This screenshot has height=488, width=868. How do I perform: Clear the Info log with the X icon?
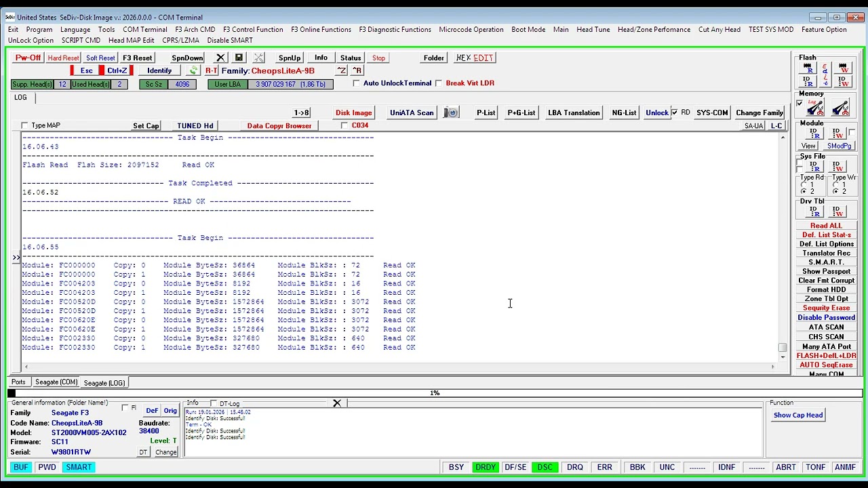click(x=337, y=403)
